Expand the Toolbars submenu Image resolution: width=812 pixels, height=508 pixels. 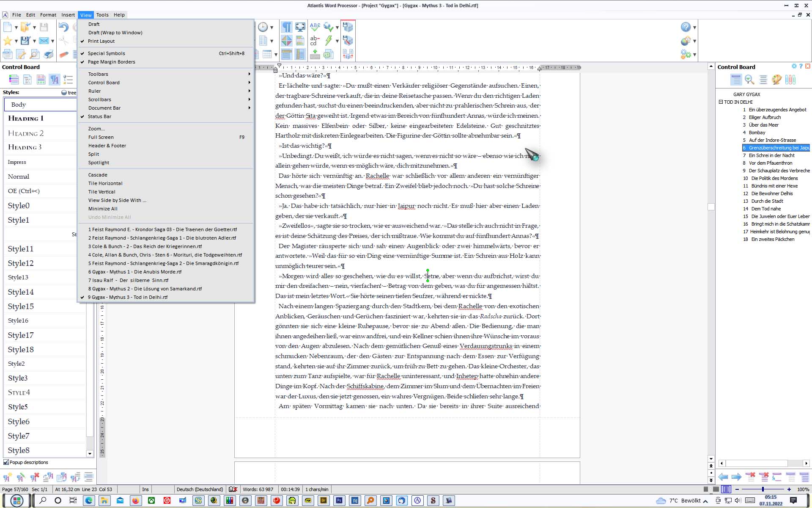tap(98, 74)
